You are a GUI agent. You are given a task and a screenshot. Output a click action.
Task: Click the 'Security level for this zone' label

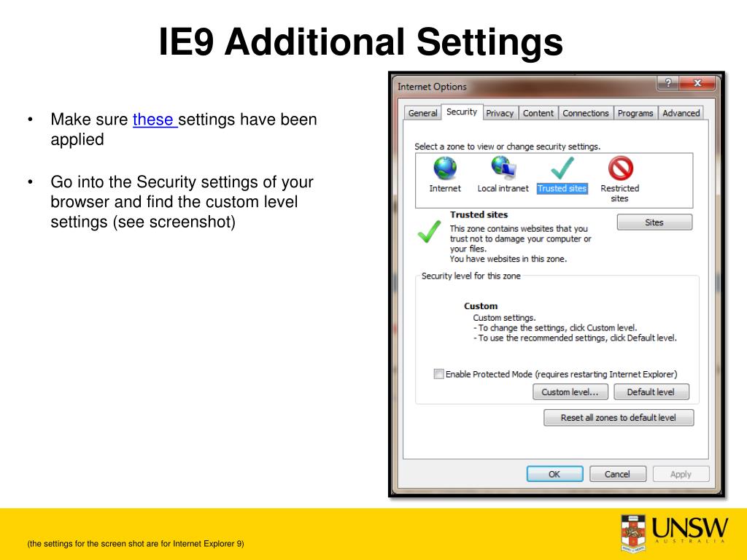(x=471, y=276)
